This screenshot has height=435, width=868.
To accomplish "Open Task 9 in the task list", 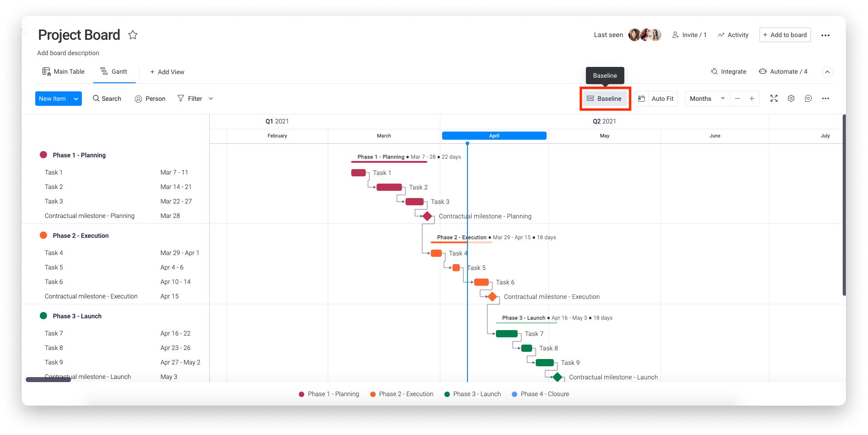I will [x=54, y=362].
